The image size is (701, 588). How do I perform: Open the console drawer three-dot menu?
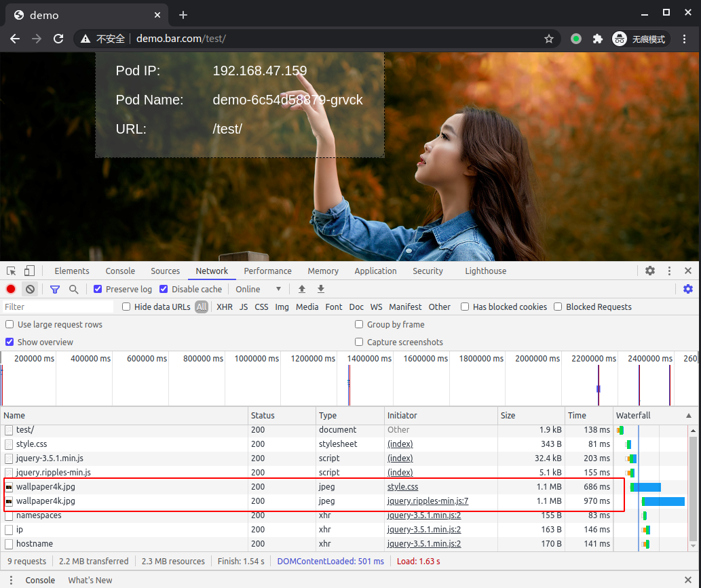pyautogui.click(x=11, y=580)
